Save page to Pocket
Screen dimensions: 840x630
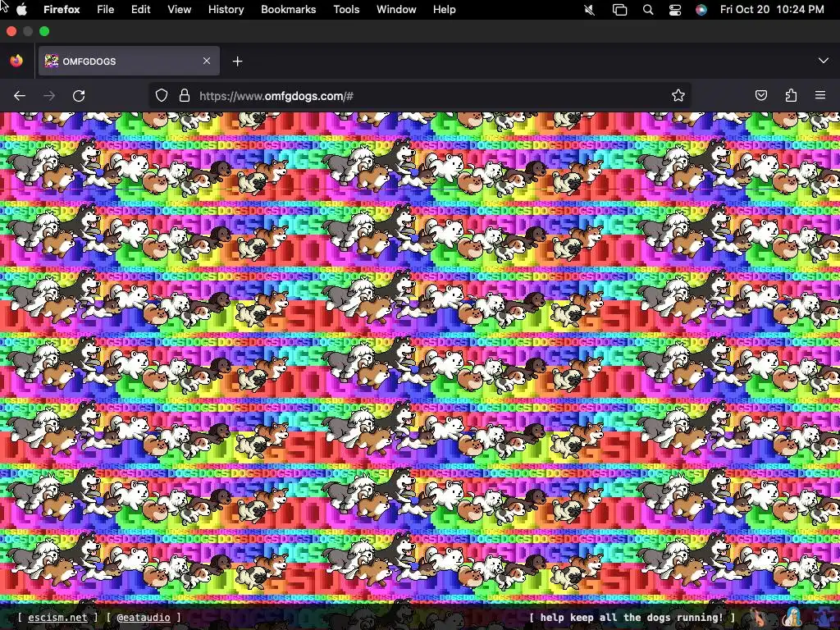click(760, 96)
